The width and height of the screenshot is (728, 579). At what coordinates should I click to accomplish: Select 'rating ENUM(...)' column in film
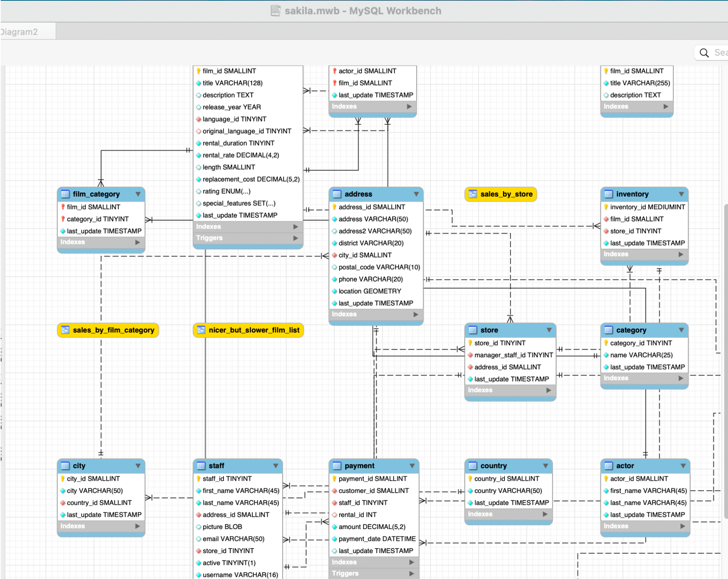(x=248, y=191)
